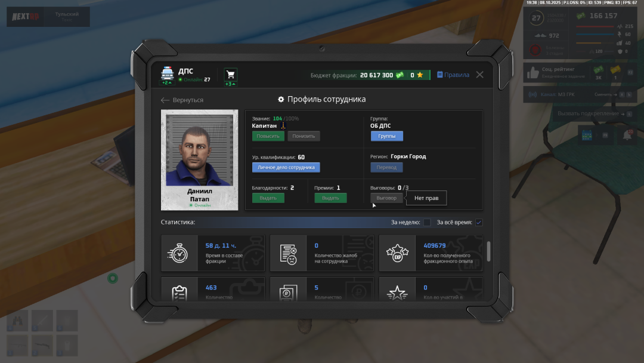Viewport: 644px width, 363px height.
Task: Enable the 'За неделю' statistics checkbox
Action: pyautogui.click(x=427, y=223)
